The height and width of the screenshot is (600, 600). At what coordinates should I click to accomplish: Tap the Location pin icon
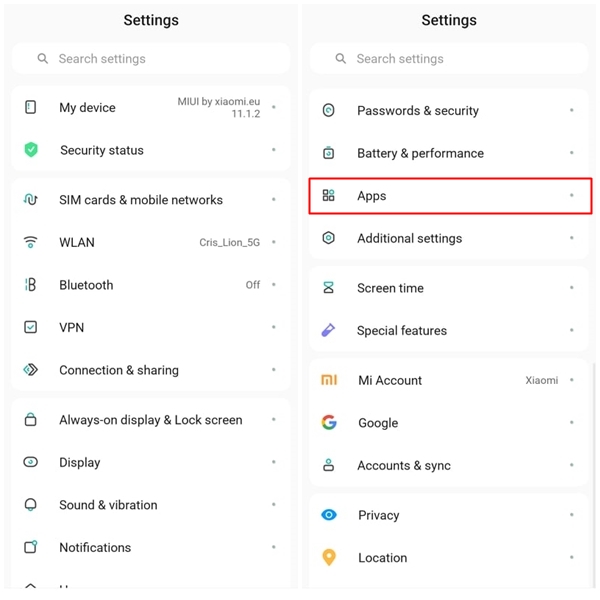tap(329, 557)
